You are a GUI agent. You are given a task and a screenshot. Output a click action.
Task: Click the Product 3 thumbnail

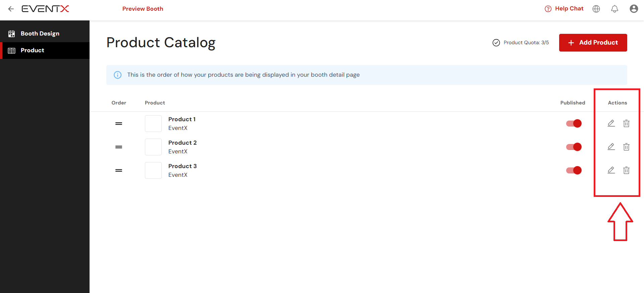click(153, 170)
